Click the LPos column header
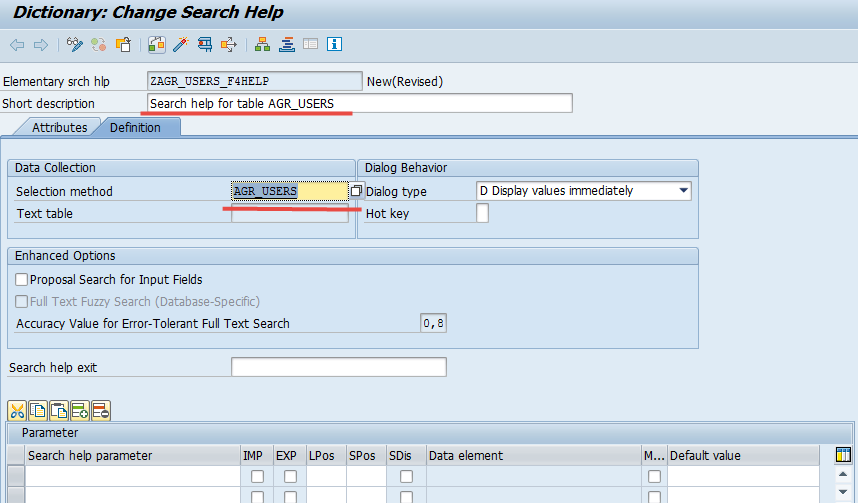Screen dimensions: 858x503 coord(326,455)
